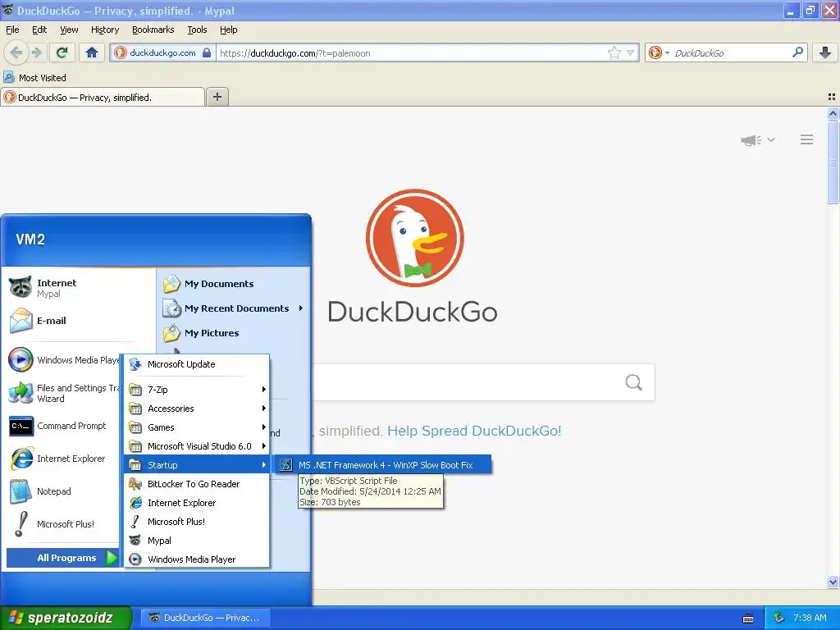The height and width of the screenshot is (630, 840).
Task: Open the File menu
Action: pos(12,30)
